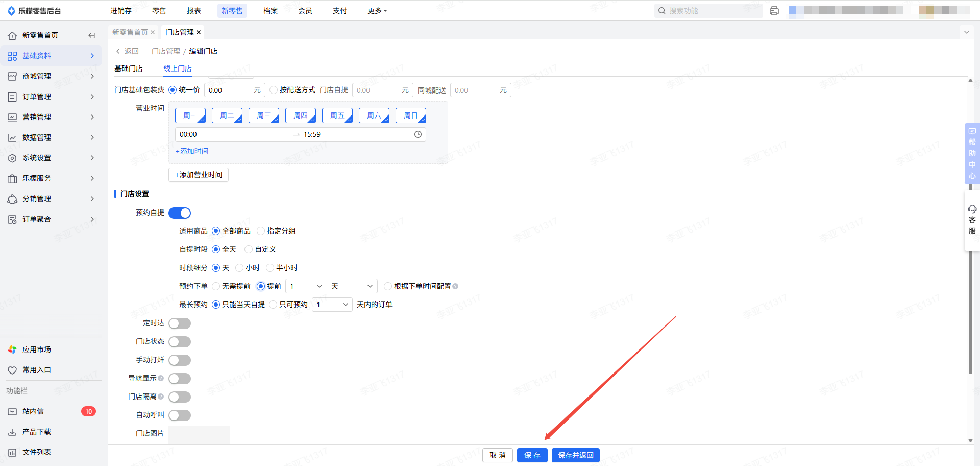This screenshot has width=980, height=466.
Task: Click the 保存并返回 button
Action: pyautogui.click(x=576, y=455)
